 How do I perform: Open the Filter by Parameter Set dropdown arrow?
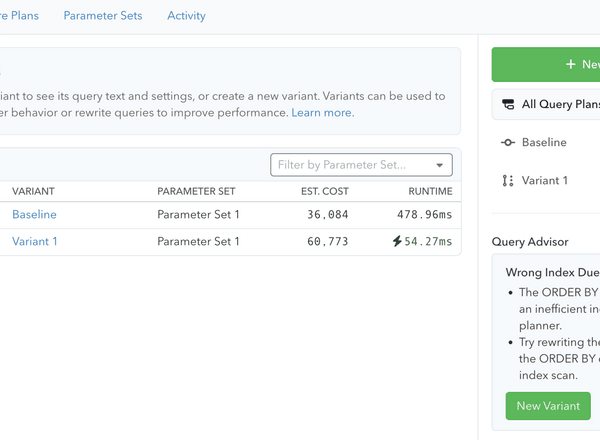tap(440, 165)
